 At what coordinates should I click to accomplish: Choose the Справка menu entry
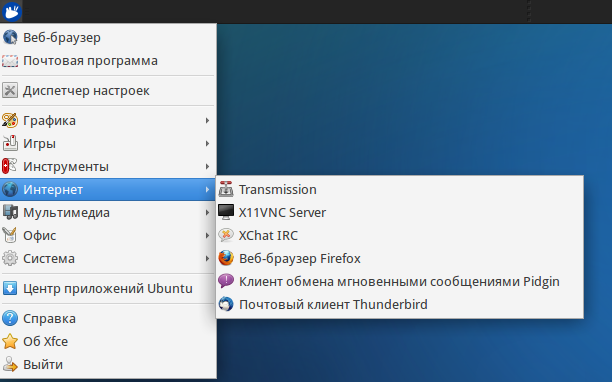click(x=108, y=319)
